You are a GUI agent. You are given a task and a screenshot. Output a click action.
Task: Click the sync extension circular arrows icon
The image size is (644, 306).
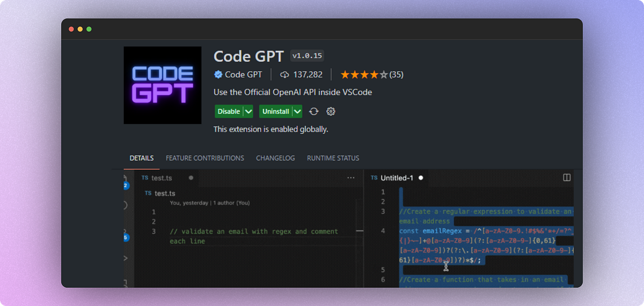314,111
